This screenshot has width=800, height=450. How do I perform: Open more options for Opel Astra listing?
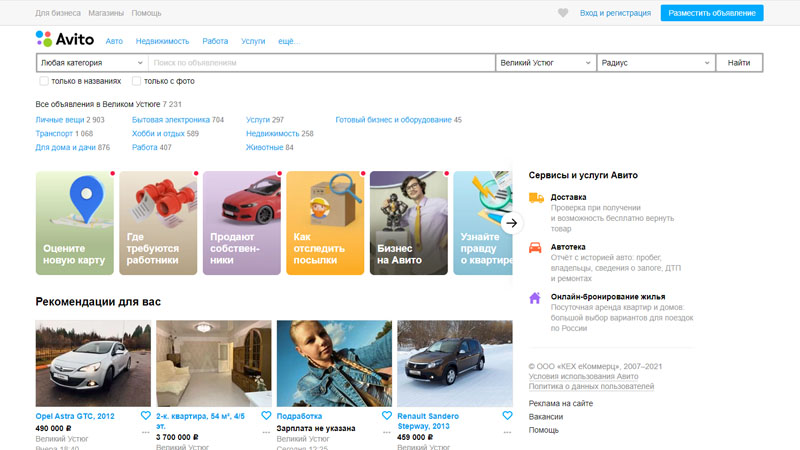145,432
